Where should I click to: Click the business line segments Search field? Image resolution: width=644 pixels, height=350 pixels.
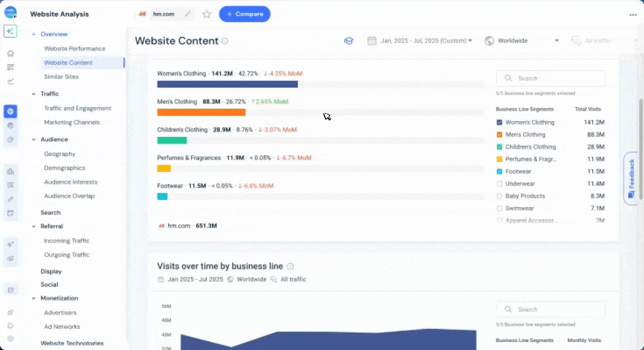tap(550, 78)
